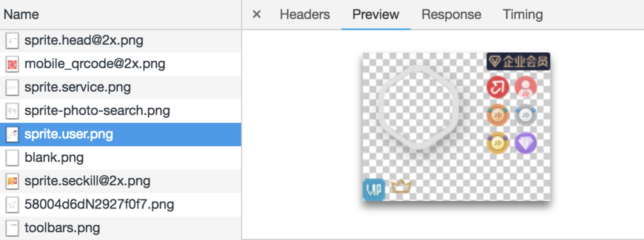The image size is (644, 240).
Task: Click the Preview tab
Action: [376, 15]
